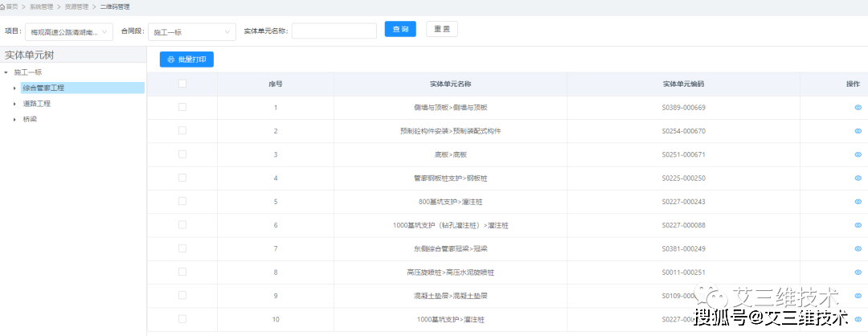Image resolution: width=868 pixels, height=336 pixels.
Task: Collapse the 施工一标 tree root arrow
Action: click(x=6, y=72)
